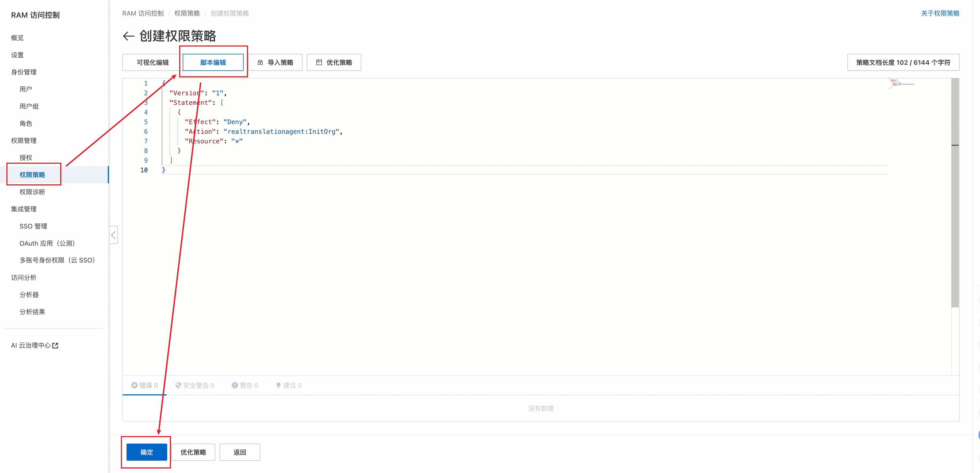Select the 脚本编辑 tab

pyautogui.click(x=213, y=62)
